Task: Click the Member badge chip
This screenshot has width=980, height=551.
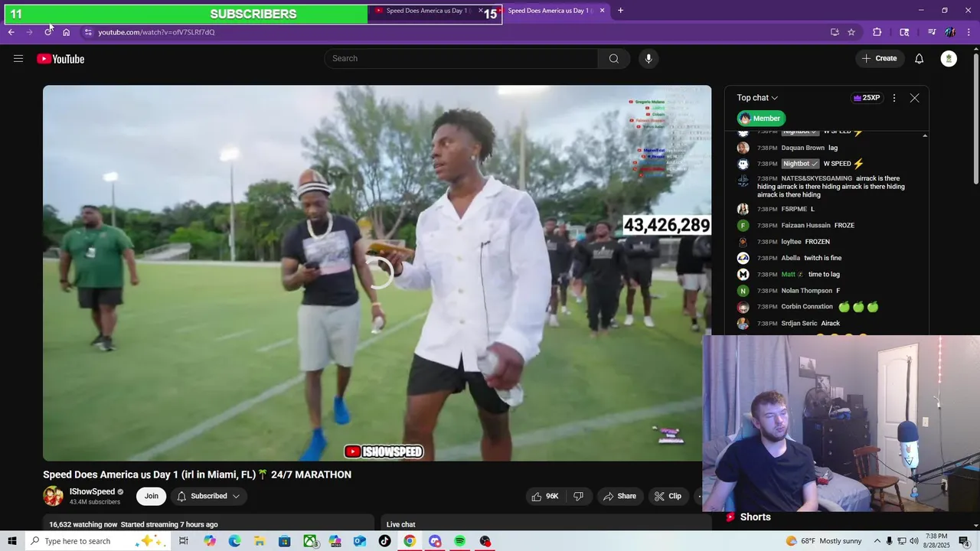Action: [x=762, y=118]
